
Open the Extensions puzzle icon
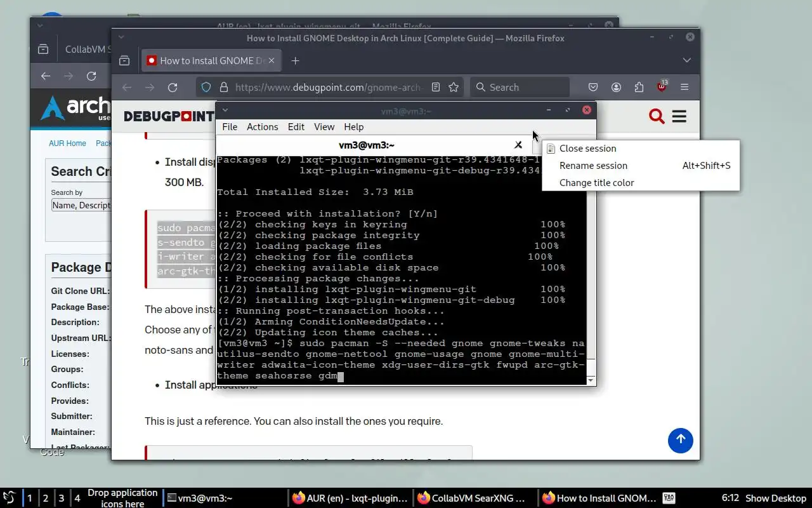coord(639,87)
